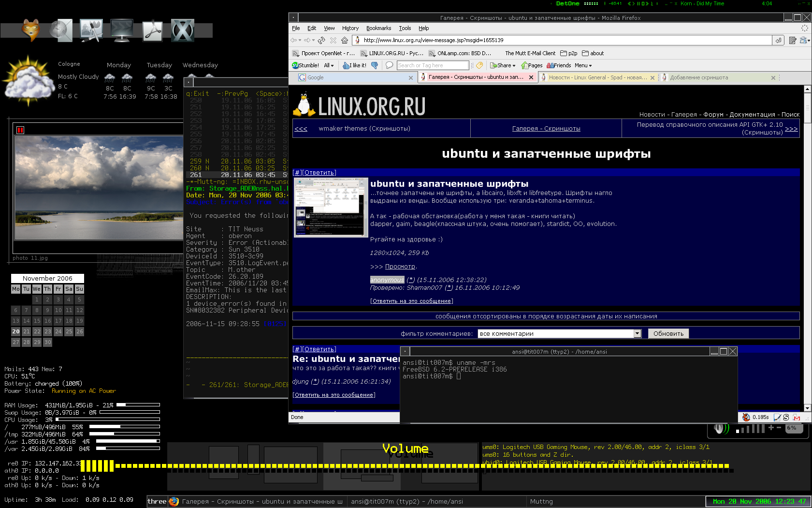Open the forward history dropdown arrow
Screen dimensions: 812x508
313,40
